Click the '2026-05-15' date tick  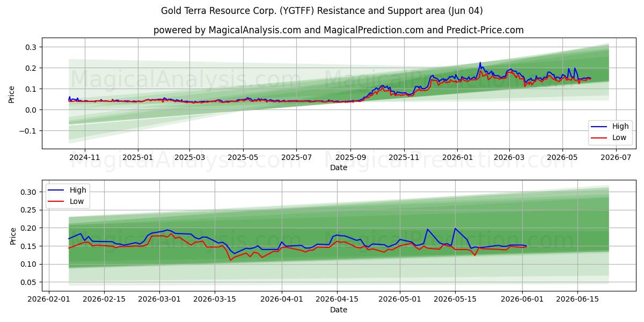coord(455,299)
